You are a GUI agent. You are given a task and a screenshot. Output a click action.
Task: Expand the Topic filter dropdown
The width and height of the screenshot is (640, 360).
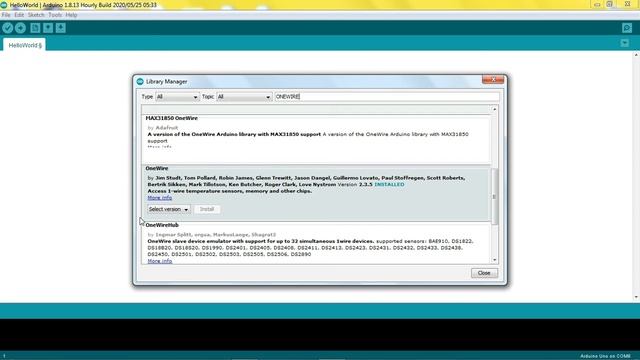244,97
